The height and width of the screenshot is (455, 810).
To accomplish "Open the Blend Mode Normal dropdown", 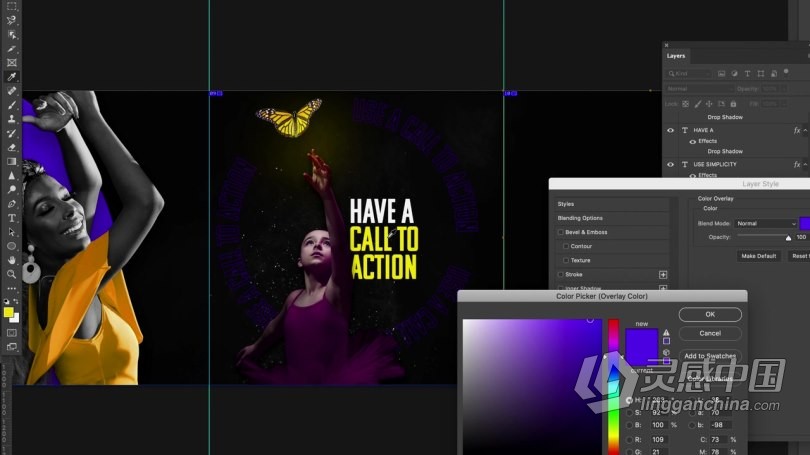I will pyautogui.click(x=766, y=223).
